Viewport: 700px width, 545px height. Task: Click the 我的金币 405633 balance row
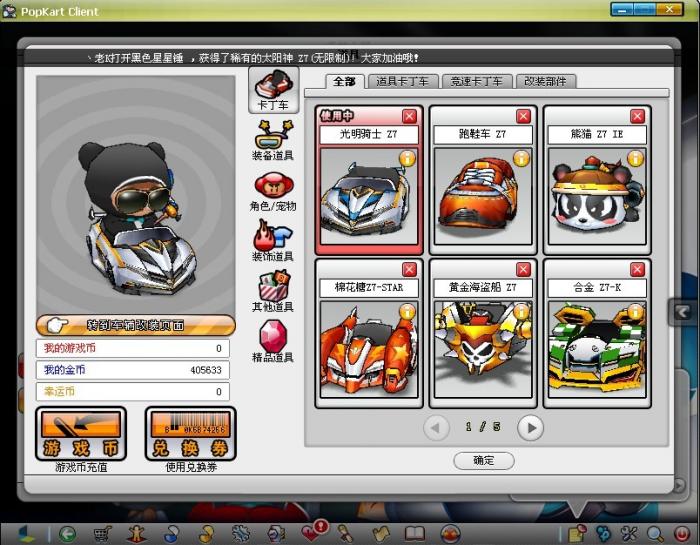click(133, 370)
